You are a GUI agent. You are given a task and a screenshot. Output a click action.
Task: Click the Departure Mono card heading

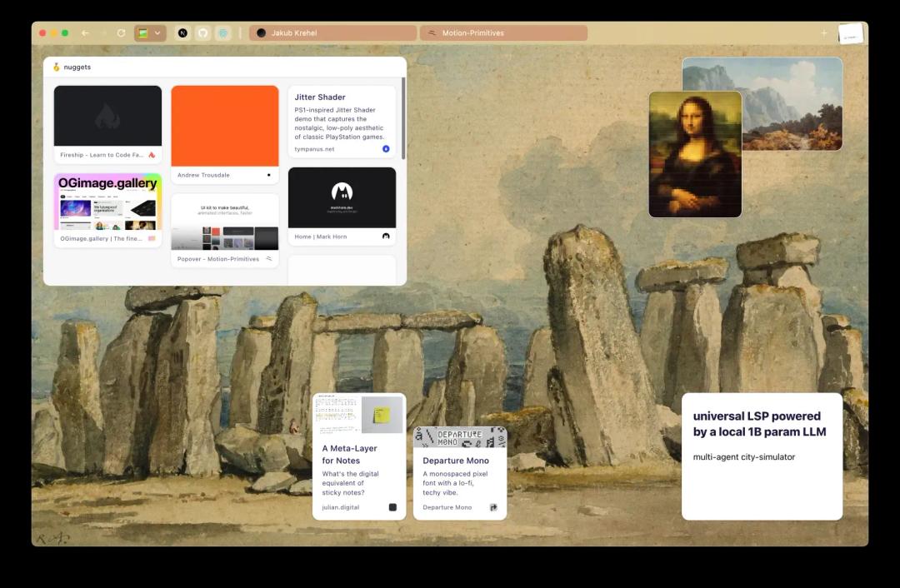click(456, 461)
